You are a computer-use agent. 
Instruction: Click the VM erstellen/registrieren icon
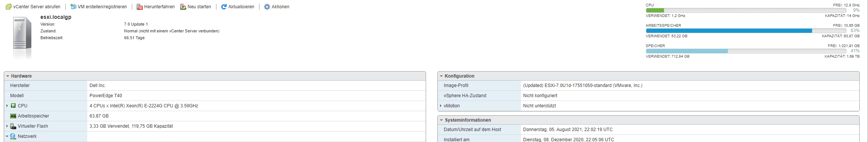coord(73,7)
